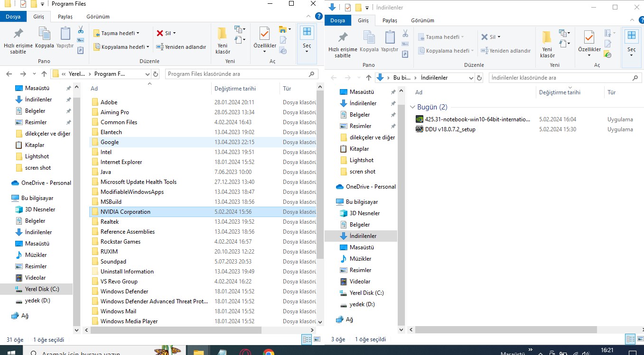
Task: Open the Windows Start menu
Action: point(11,352)
